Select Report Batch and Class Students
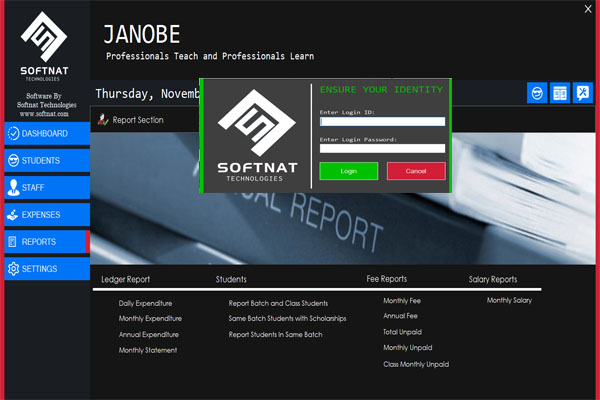The image size is (600, 400). click(278, 303)
